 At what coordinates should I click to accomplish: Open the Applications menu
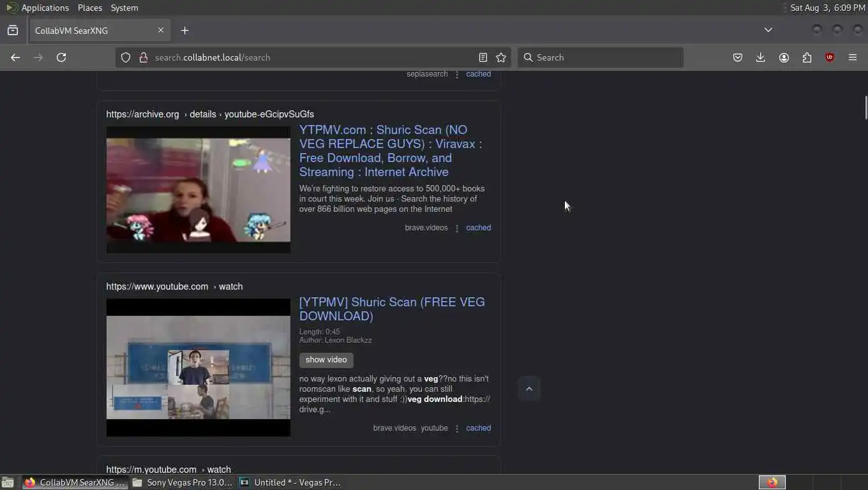[x=45, y=8]
